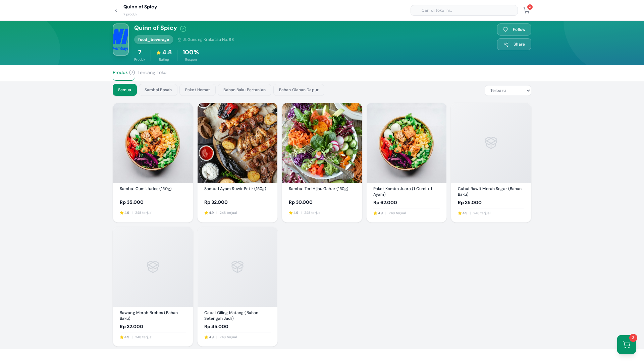The width and height of the screenshot is (644, 362).
Task: Click the Quinn of Spicy store logo
Action: click(121, 40)
